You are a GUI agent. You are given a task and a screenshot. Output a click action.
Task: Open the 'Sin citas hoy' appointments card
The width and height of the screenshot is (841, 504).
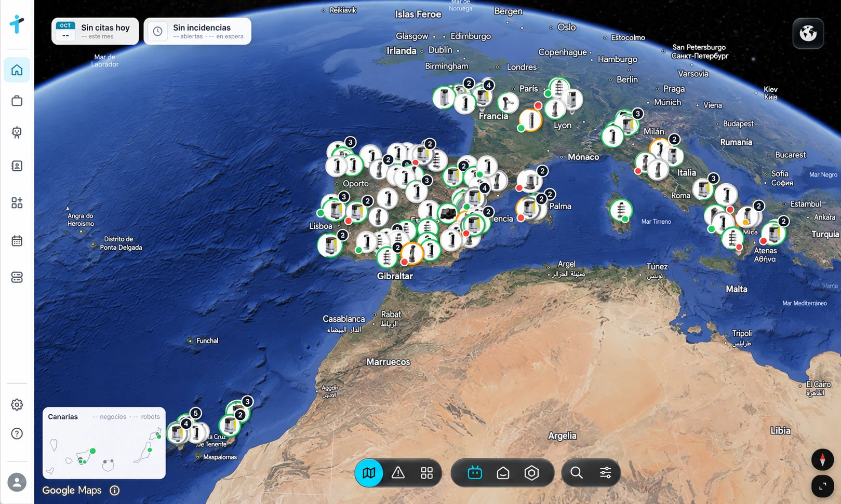95,31
